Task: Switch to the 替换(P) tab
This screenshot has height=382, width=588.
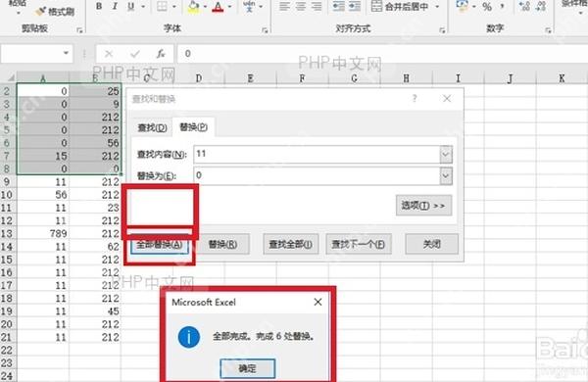Action: (x=193, y=127)
